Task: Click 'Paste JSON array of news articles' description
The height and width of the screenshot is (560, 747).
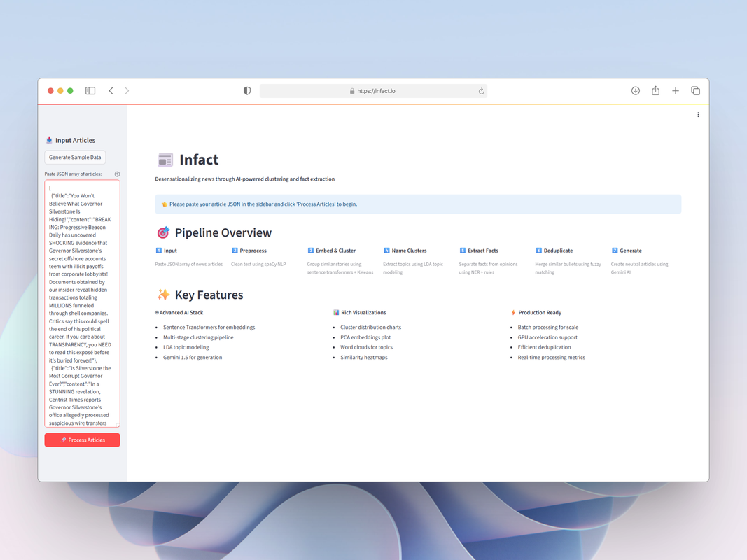Action: click(x=188, y=264)
